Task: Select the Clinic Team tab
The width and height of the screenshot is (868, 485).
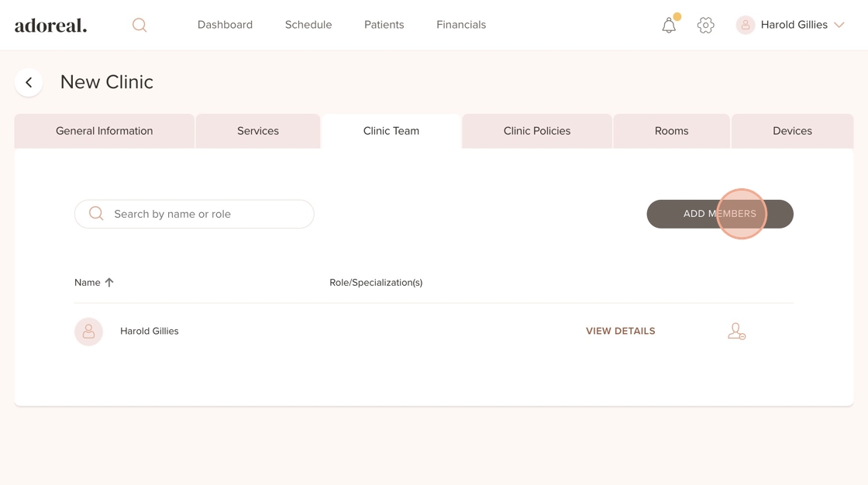Action: [x=391, y=131]
